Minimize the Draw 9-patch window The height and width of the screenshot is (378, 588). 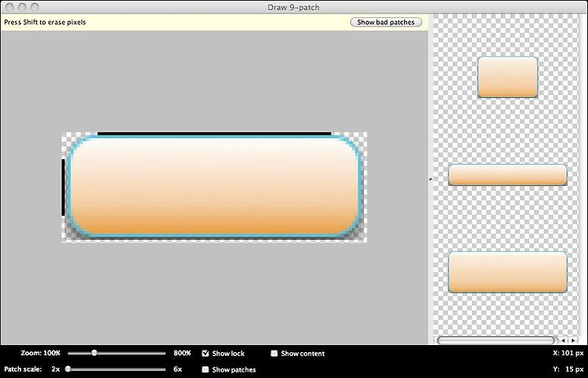[22, 7]
